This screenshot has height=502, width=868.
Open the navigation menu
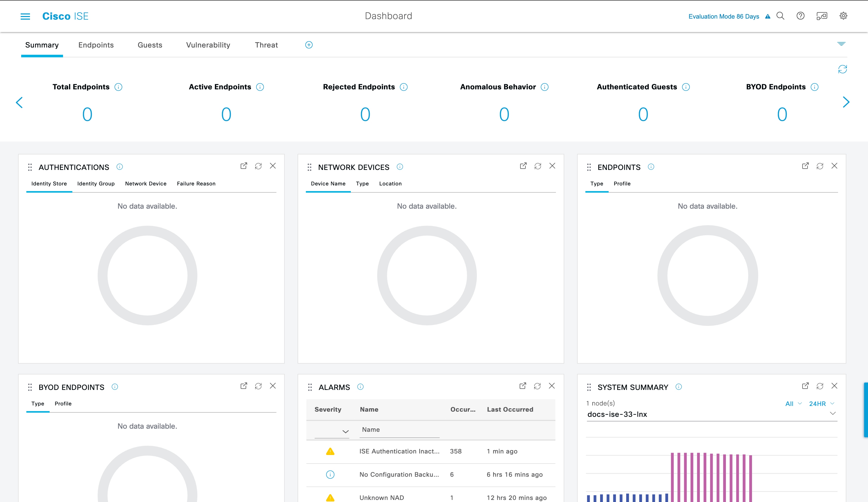tap(26, 16)
